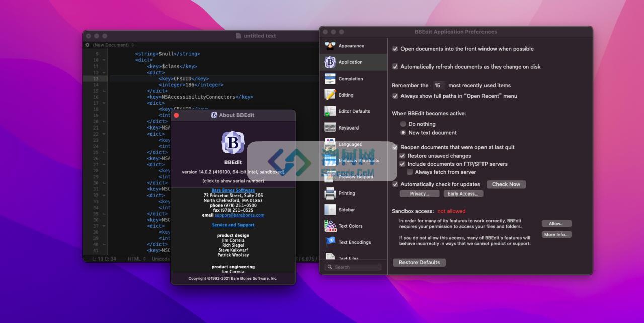The width and height of the screenshot is (644, 323).
Task: Open the Sidebar preferences pane
Action: pyautogui.click(x=354, y=210)
